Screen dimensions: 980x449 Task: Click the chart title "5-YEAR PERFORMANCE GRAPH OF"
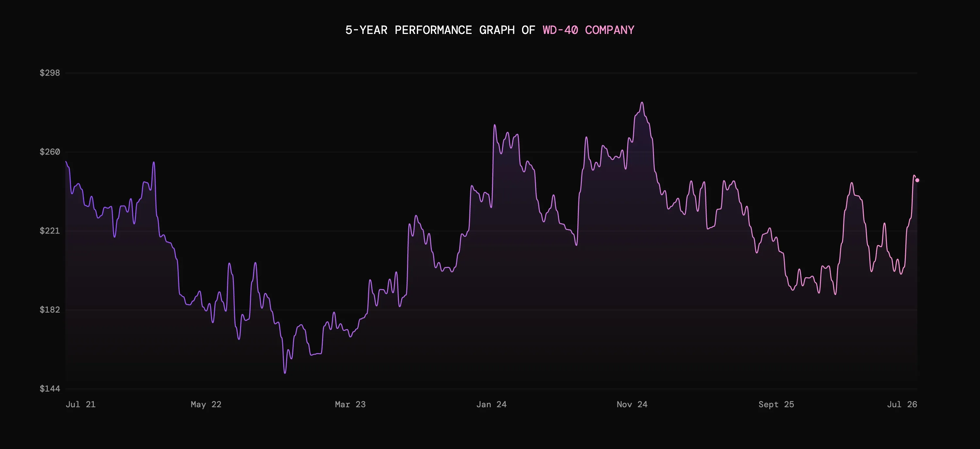tap(440, 30)
